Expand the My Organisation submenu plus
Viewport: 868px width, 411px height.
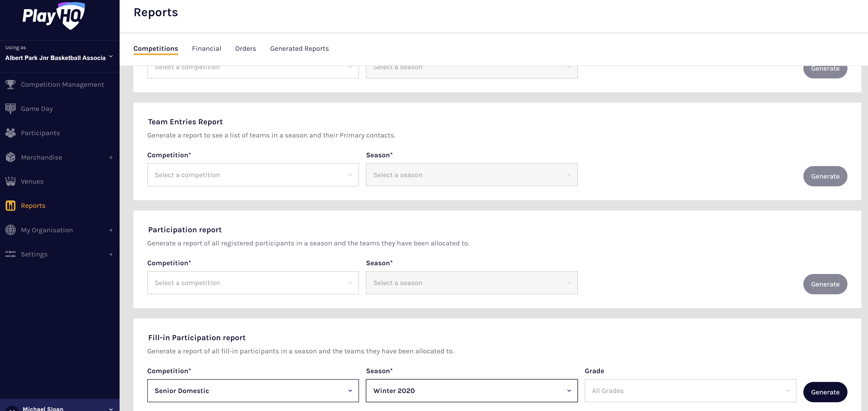pyautogui.click(x=111, y=230)
